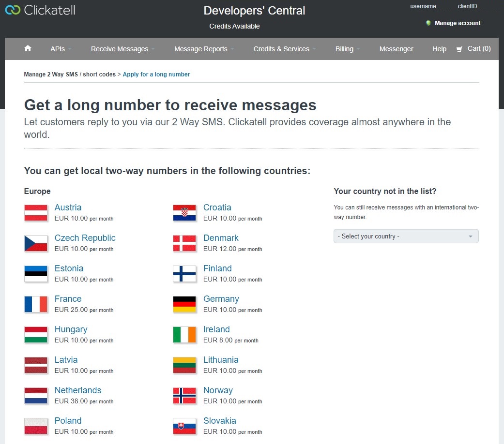This screenshot has width=504, height=444.
Task: Pick the Hungary country link
Action: (71, 329)
